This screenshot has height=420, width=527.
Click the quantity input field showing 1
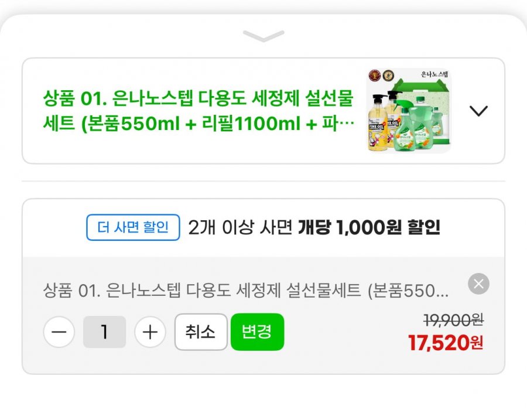(x=104, y=332)
